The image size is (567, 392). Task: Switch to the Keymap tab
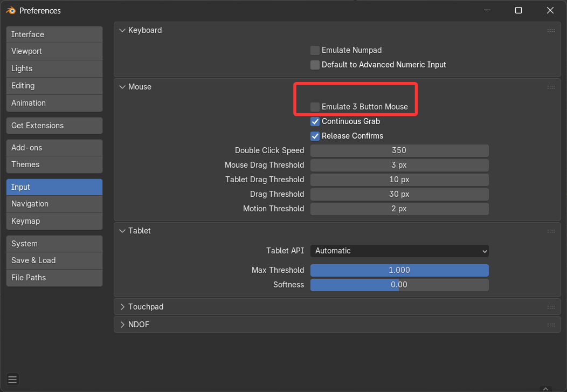(x=54, y=221)
